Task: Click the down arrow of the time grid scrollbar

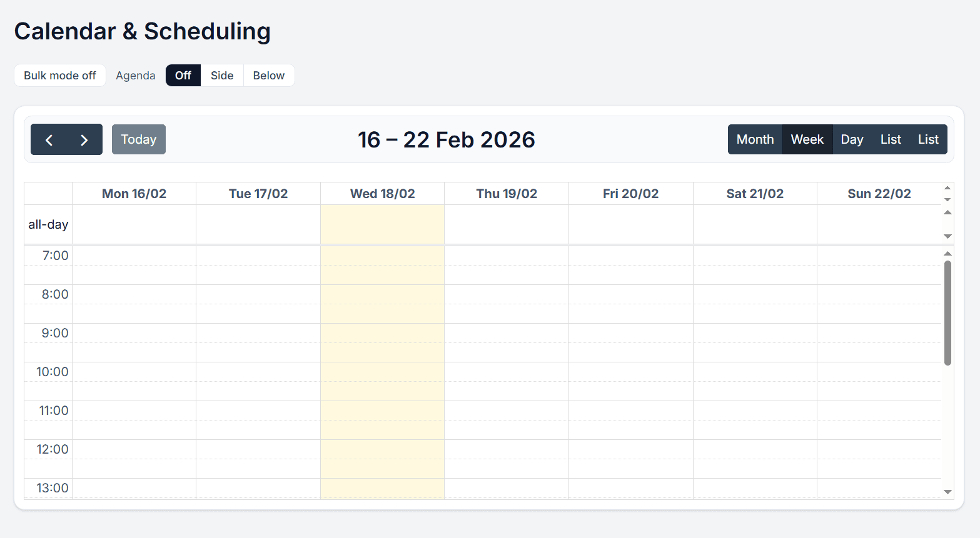Action: coord(947,491)
